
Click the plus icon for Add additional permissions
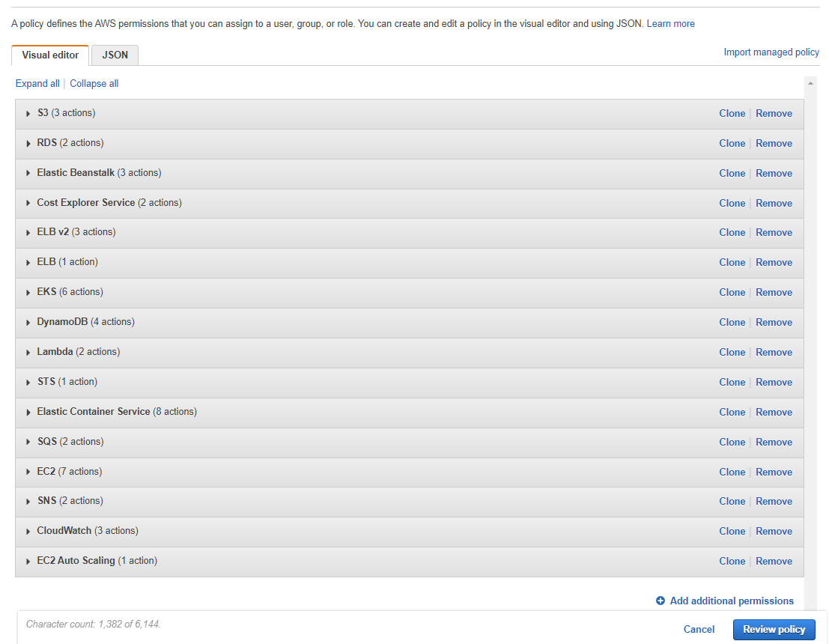(661, 601)
